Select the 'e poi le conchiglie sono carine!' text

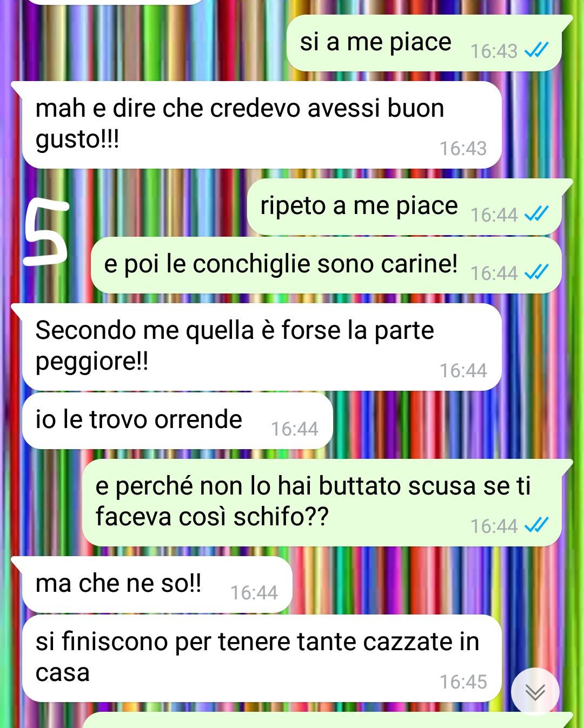click(x=281, y=264)
